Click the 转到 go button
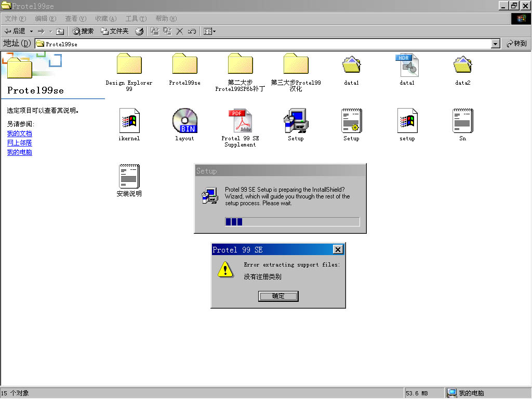Image resolution: width=532 pixels, height=399 pixels. [x=516, y=44]
